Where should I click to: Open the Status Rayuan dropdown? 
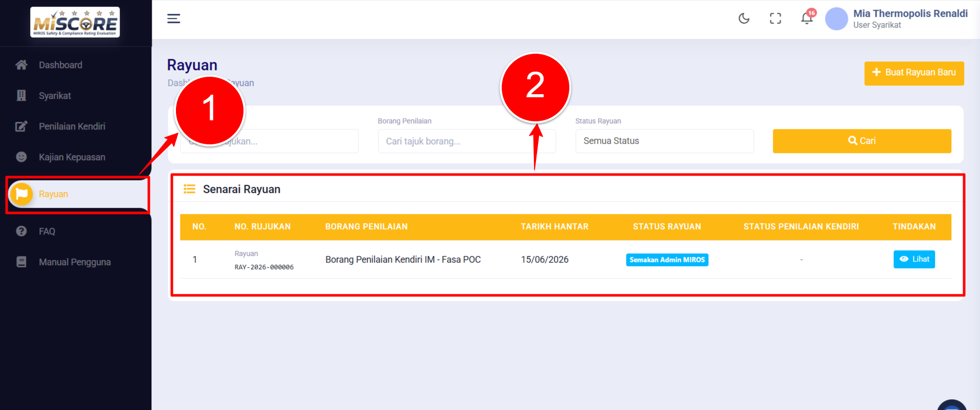tap(664, 141)
